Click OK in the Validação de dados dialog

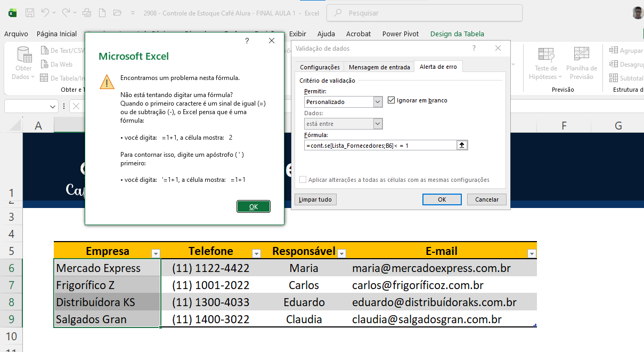(442, 199)
